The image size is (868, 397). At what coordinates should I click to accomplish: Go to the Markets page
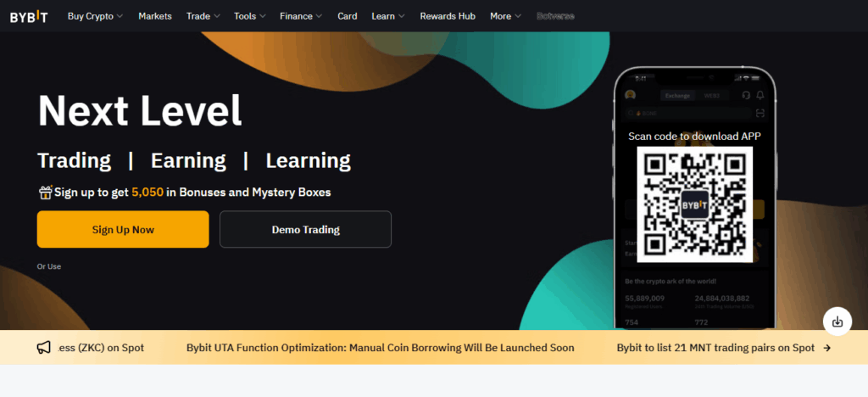pyautogui.click(x=154, y=16)
